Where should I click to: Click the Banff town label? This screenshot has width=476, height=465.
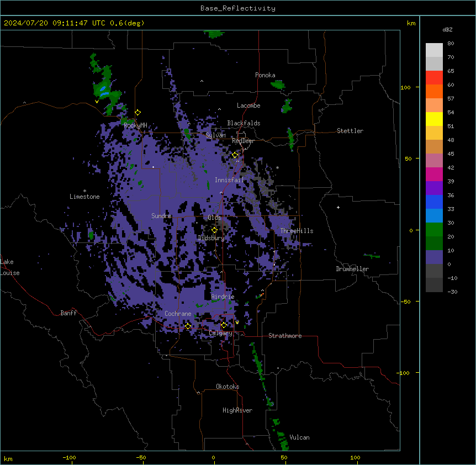coord(68,313)
